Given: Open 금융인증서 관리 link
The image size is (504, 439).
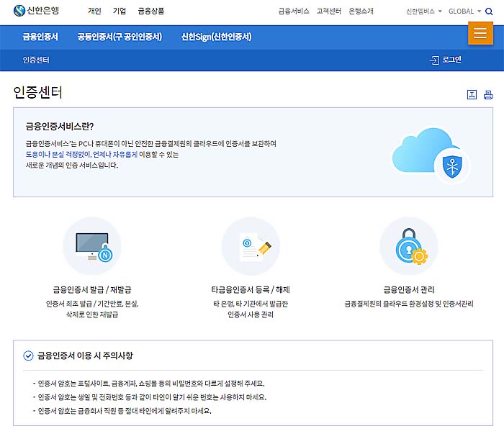Looking at the screenshot, I should click(409, 289).
